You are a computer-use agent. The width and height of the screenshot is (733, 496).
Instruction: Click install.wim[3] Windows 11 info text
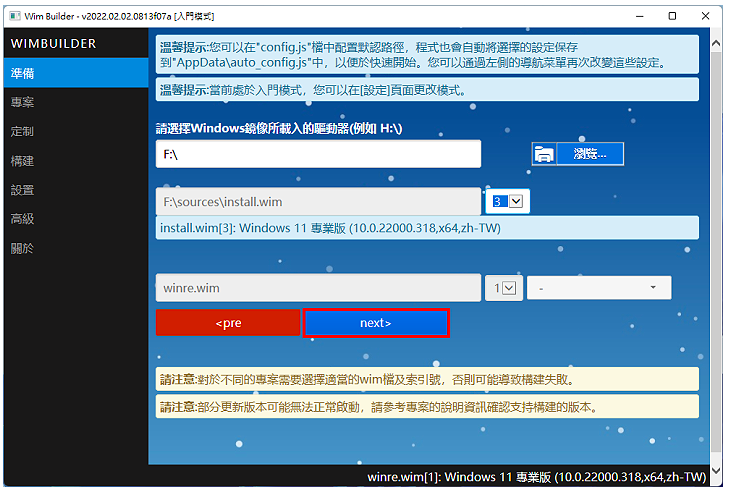tap(331, 228)
